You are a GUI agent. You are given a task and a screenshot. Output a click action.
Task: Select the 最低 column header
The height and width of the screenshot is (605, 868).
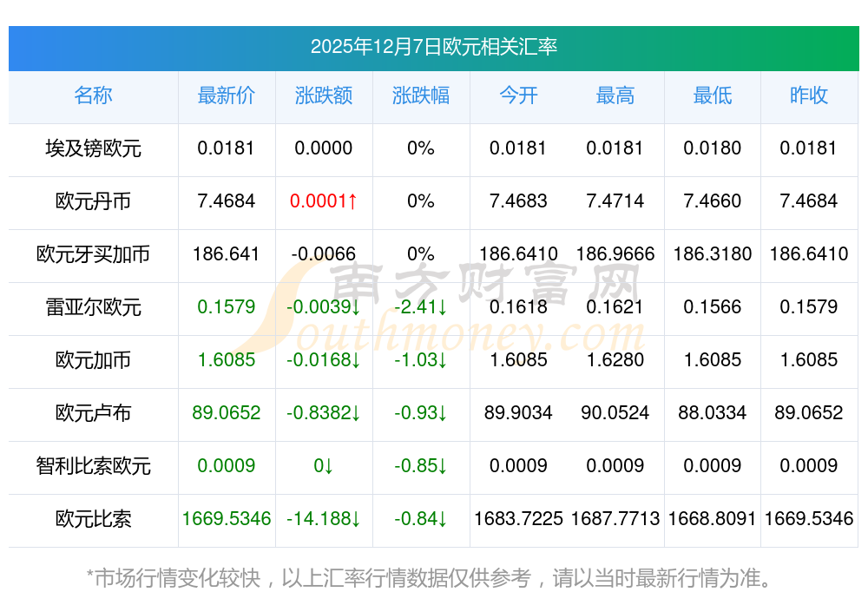click(x=712, y=95)
